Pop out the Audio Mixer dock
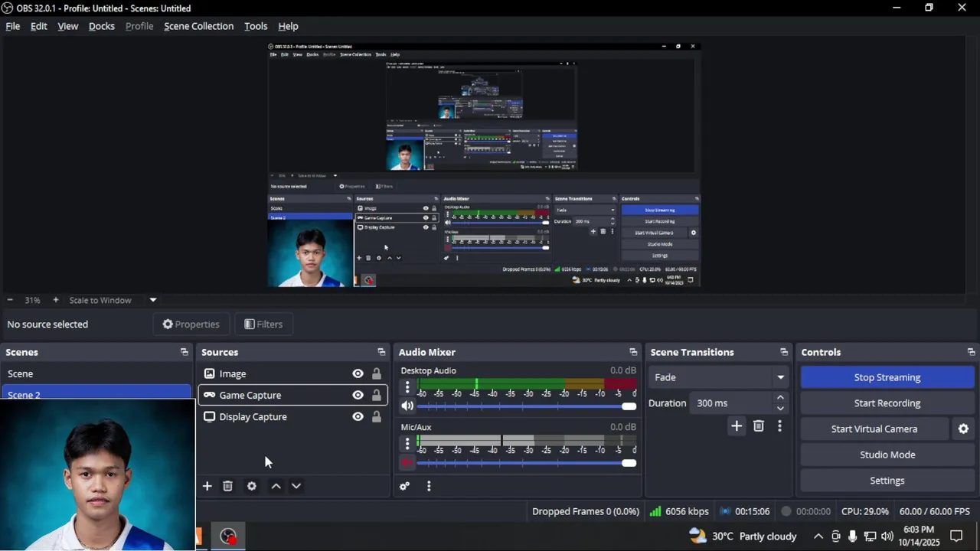Image resolution: width=980 pixels, height=551 pixels. pos(633,352)
